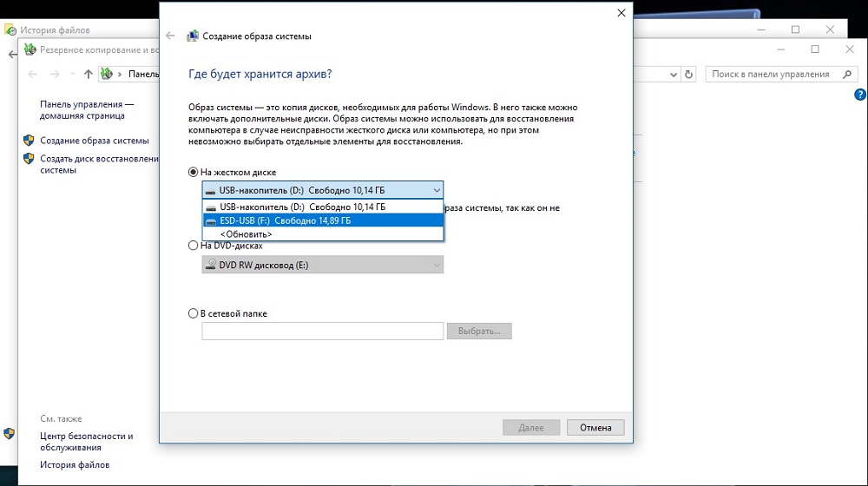Open 'Панель управления — домашняя страница' link
The width and height of the screenshot is (868, 486).
click(x=86, y=109)
